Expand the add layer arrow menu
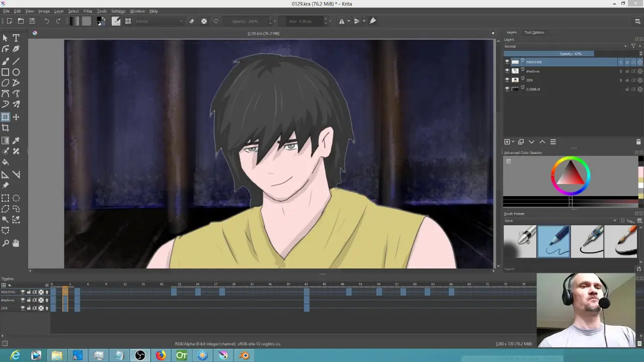 pyautogui.click(x=513, y=142)
